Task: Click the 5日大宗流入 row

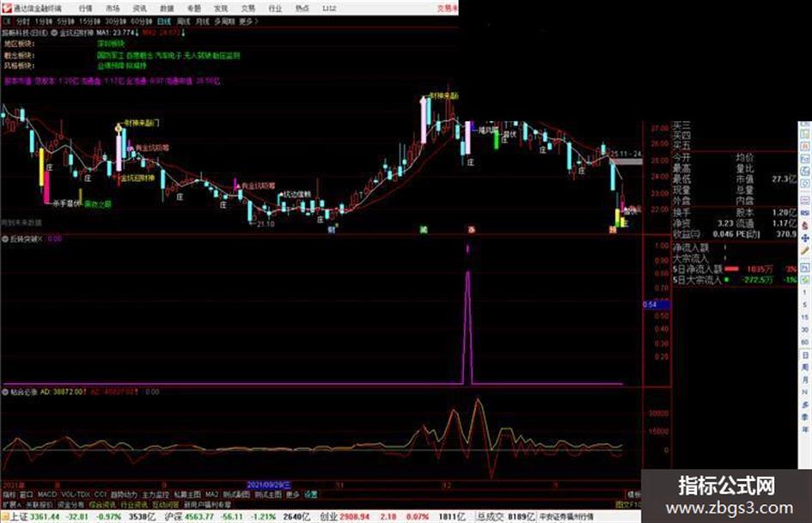Action: tap(735, 280)
